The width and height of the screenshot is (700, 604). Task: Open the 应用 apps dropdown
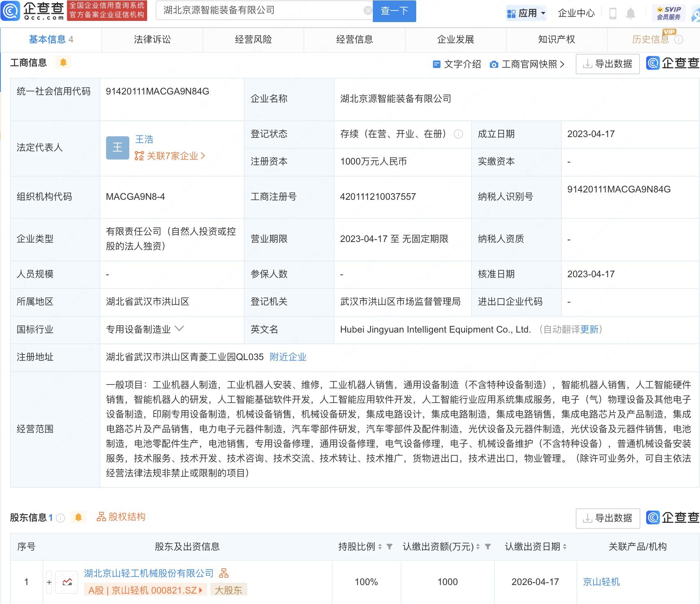click(x=526, y=14)
